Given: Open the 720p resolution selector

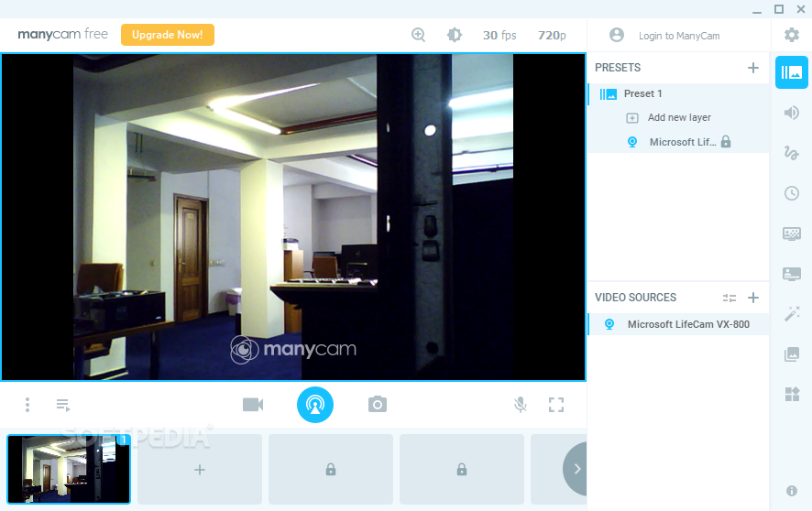Looking at the screenshot, I should [x=552, y=35].
